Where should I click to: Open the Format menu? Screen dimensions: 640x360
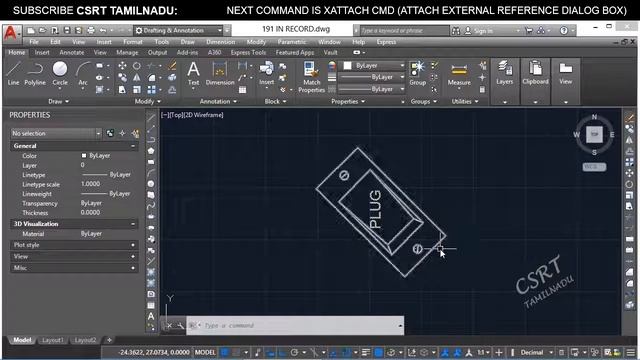(x=133, y=42)
